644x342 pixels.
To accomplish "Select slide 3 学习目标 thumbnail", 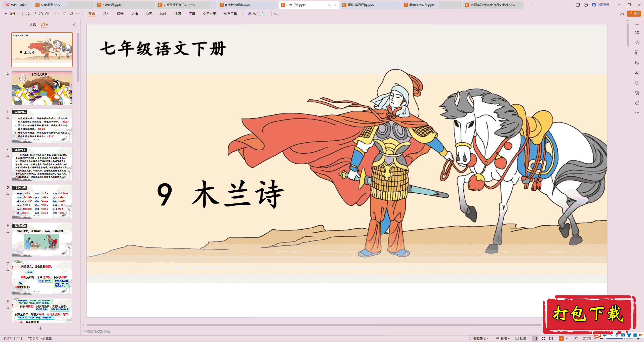I will click(x=42, y=125).
